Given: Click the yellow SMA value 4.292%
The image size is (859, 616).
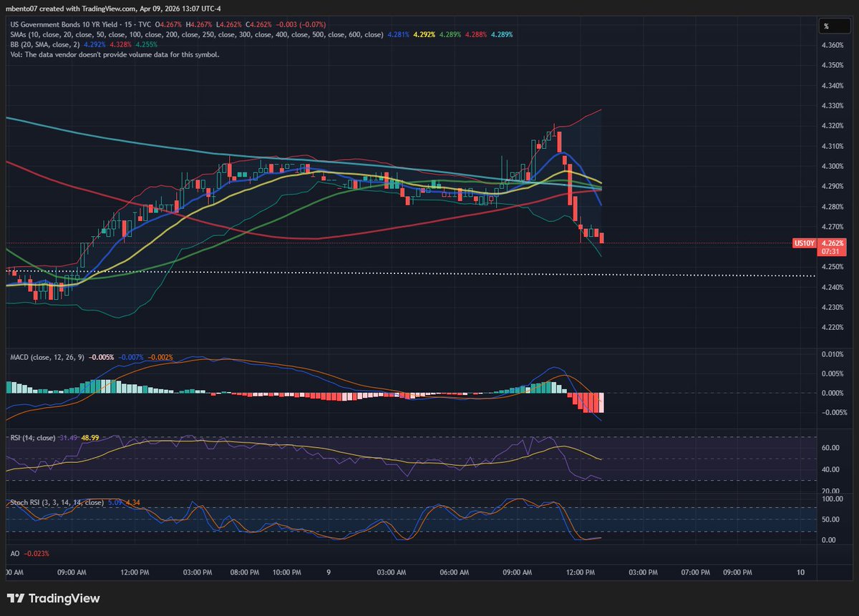Looking at the screenshot, I should point(424,34).
